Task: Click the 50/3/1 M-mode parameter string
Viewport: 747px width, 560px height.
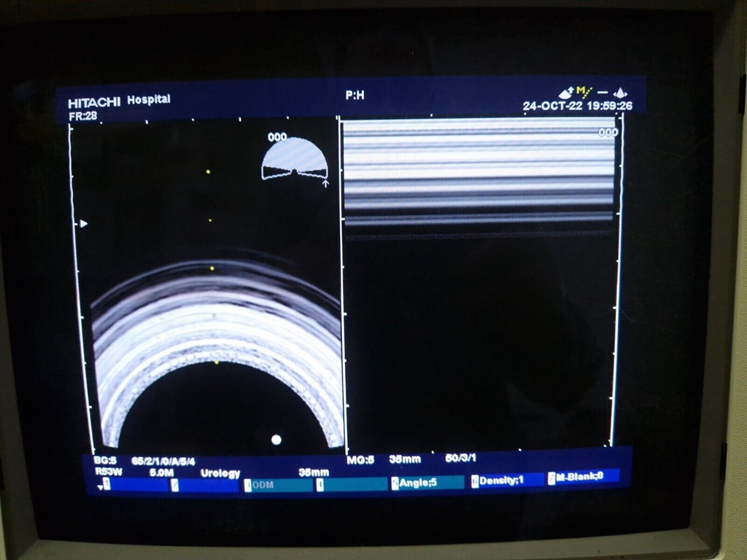Action: coord(461,458)
